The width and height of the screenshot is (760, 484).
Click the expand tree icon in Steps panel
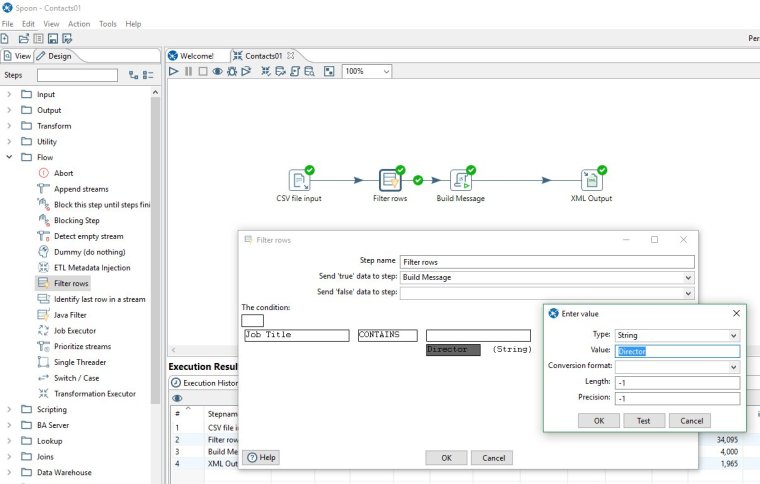pos(133,75)
